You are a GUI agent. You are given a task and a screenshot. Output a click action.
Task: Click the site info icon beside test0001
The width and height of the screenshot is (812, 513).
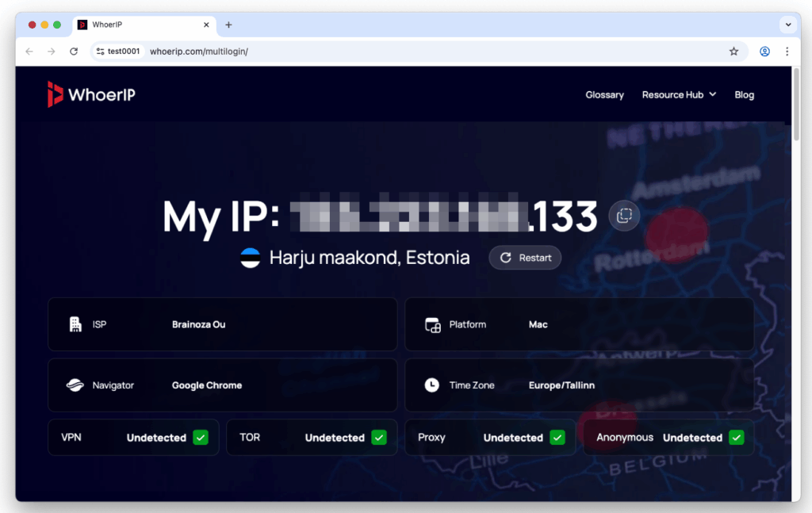[x=100, y=52]
